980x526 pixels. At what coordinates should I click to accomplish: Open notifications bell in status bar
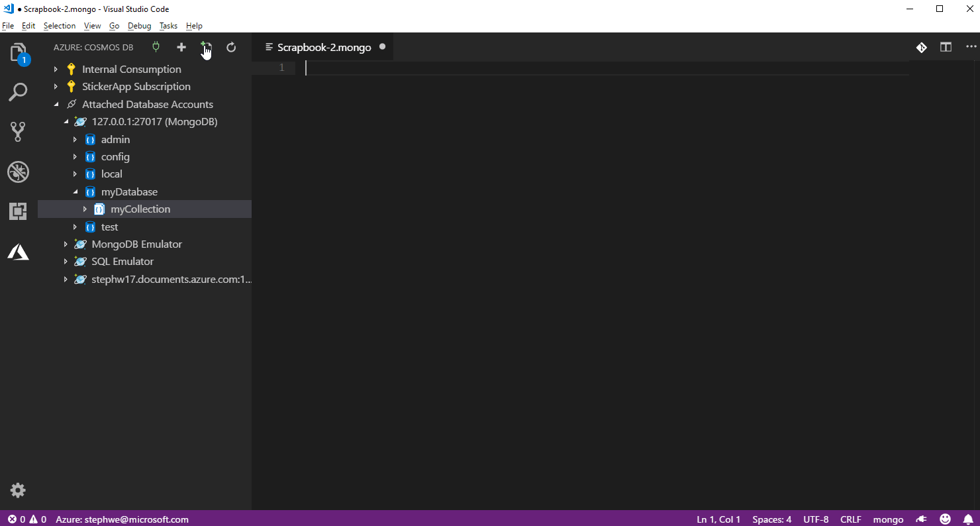[969, 519]
